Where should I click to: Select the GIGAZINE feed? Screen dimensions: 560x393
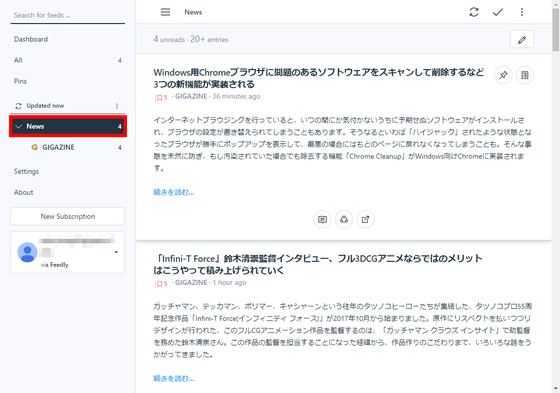[68, 147]
